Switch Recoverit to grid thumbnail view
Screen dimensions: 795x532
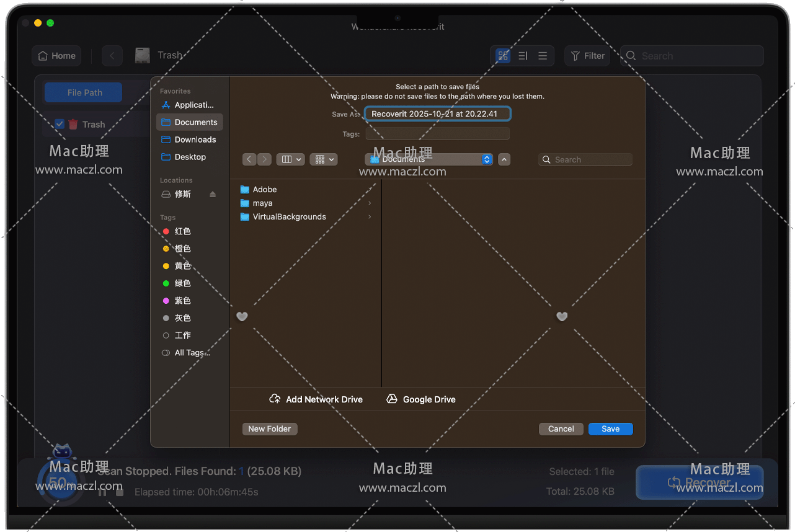tap(503, 56)
